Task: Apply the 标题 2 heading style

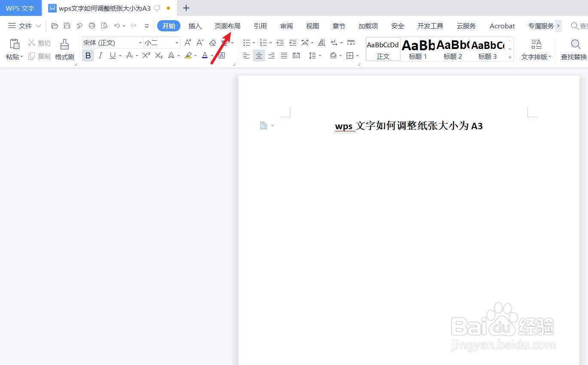Action: [x=453, y=49]
